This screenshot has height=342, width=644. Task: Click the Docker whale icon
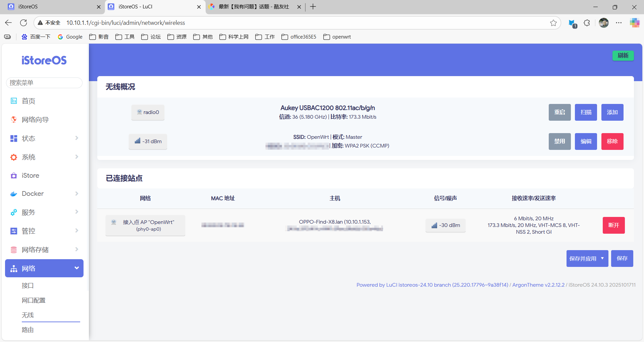[14, 194]
